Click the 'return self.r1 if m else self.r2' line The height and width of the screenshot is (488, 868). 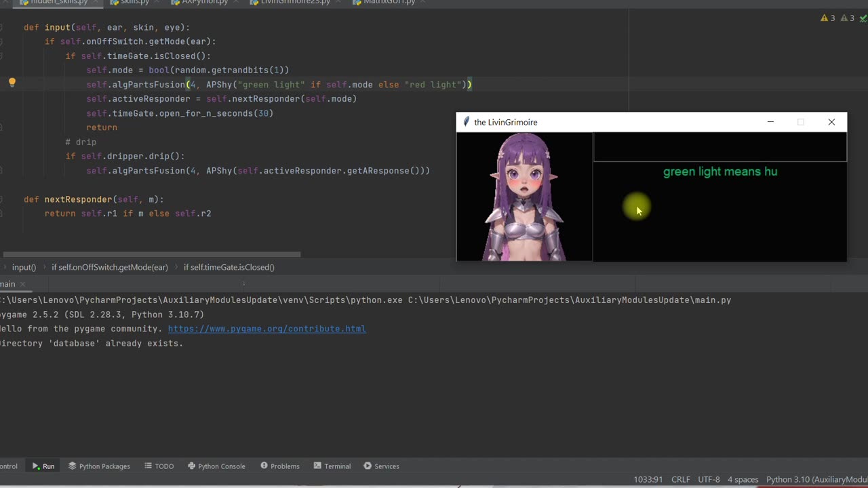click(x=127, y=213)
